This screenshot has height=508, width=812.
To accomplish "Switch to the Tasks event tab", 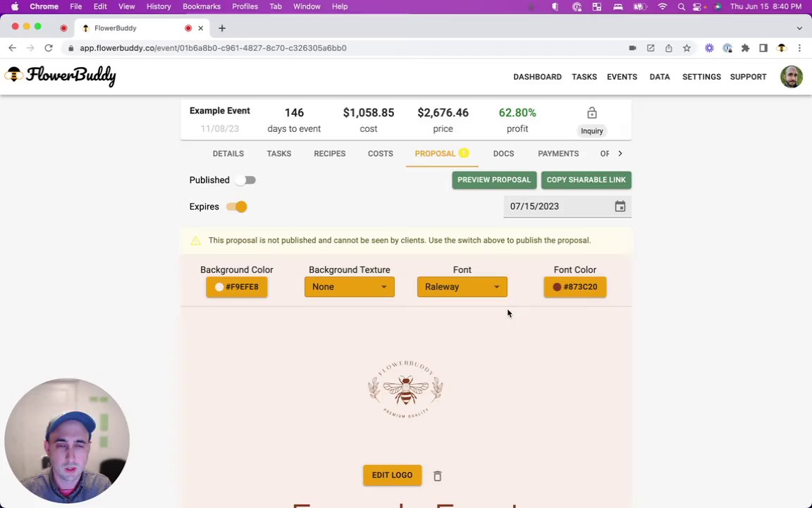I will tap(279, 153).
